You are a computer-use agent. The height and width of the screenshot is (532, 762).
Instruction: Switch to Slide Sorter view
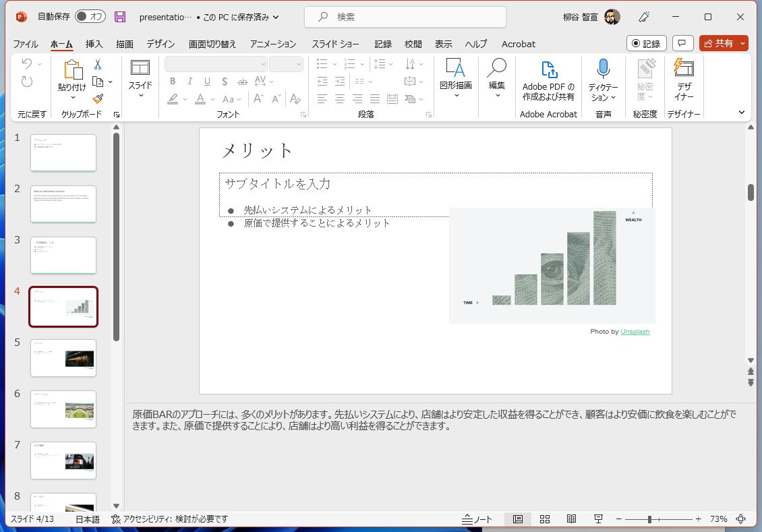click(x=545, y=519)
